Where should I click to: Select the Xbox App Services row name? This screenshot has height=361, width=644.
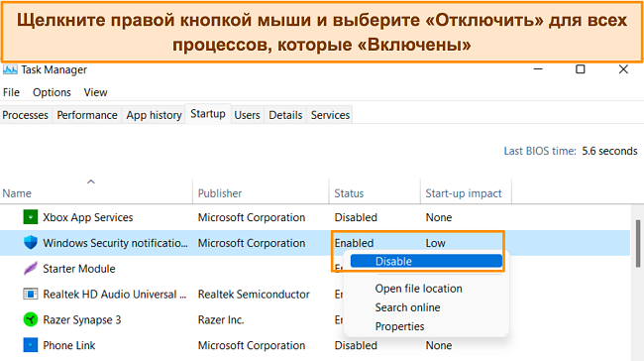(88, 217)
